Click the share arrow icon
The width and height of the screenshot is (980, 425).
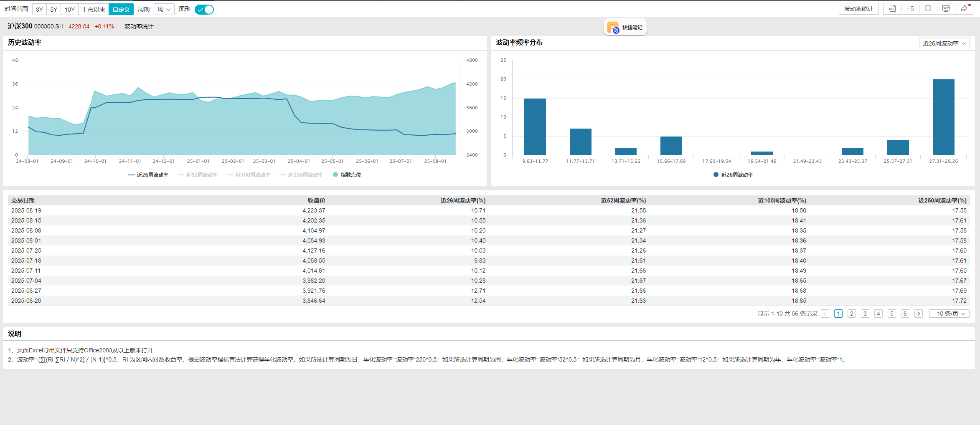964,9
